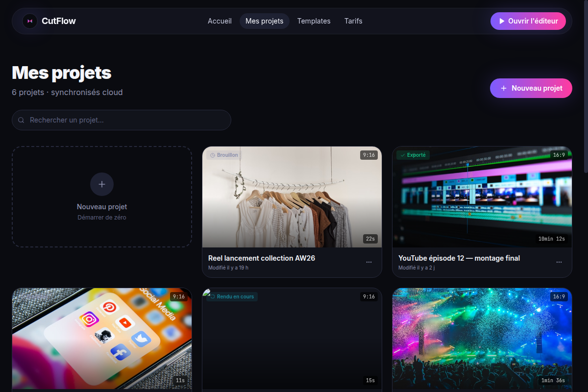Click the page's vertical scrollbar thumb
The width and height of the screenshot is (588, 392).
[x=586, y=86]
